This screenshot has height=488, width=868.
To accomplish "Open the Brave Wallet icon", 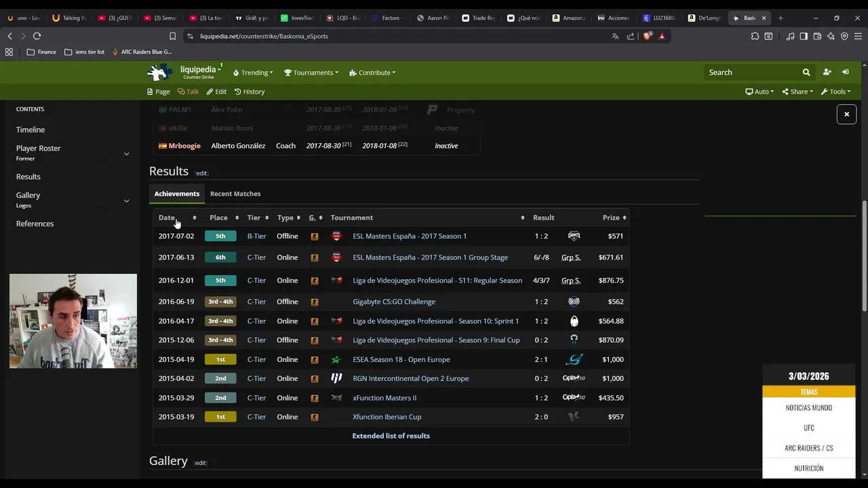I will 817,36.
